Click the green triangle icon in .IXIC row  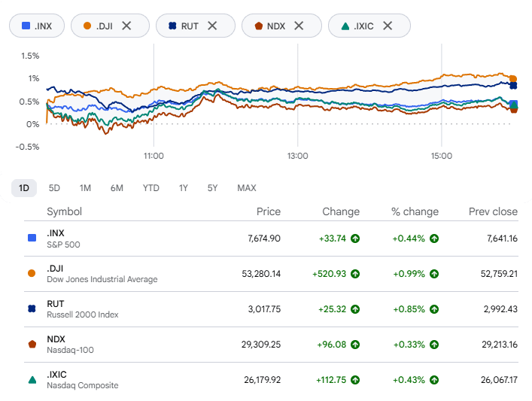tap(32, 380)
